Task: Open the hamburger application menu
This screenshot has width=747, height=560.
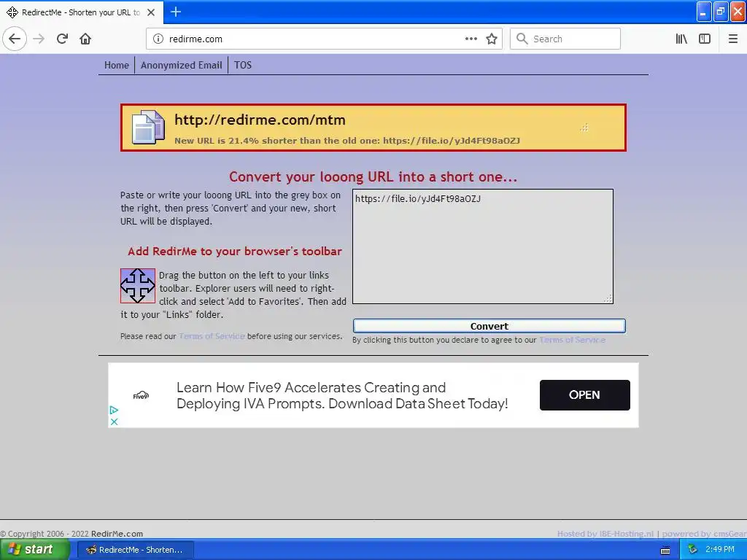Action: (733, 39)
